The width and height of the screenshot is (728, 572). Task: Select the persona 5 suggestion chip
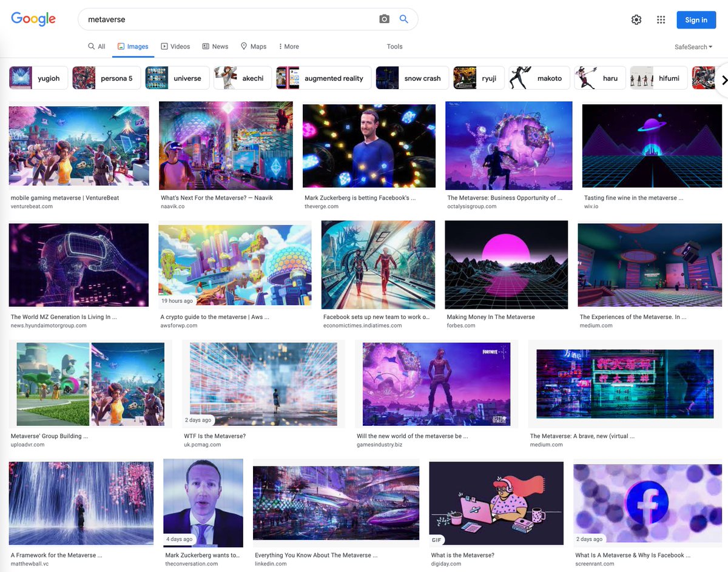[106, 78]
